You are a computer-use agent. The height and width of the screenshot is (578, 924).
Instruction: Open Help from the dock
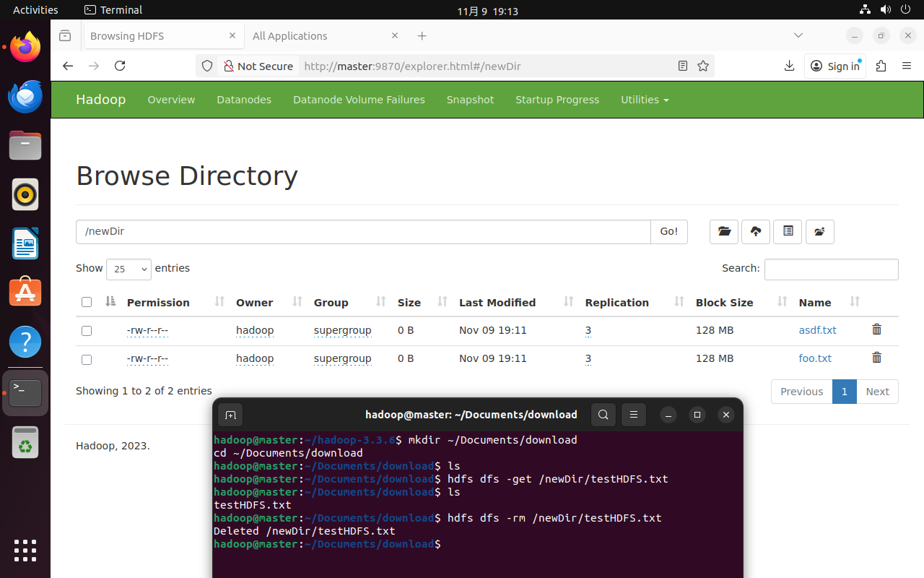tap(25, 342)
